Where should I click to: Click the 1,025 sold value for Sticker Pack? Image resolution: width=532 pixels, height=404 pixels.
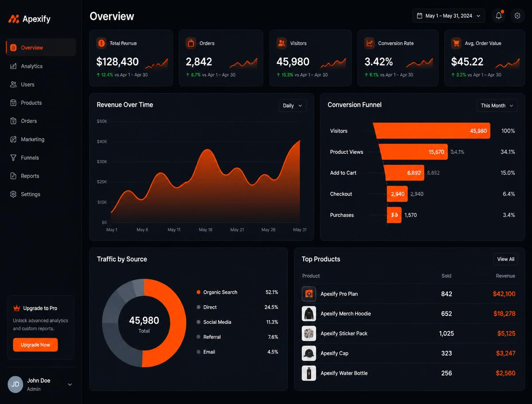point(446,334)
